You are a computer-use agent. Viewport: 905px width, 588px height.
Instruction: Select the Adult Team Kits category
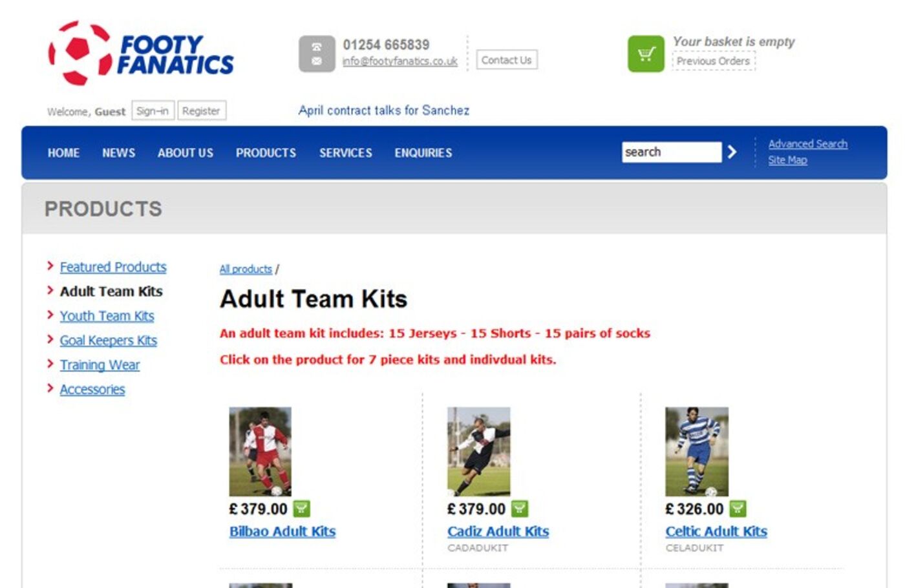tap(111, 291)
